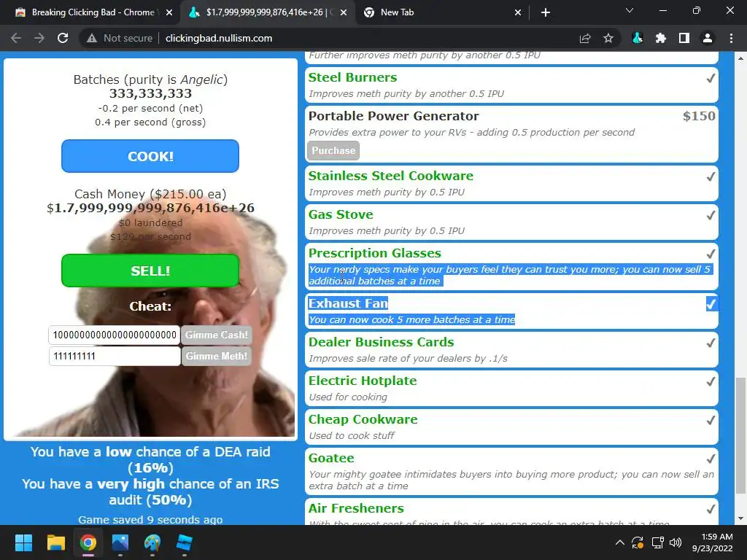The height and width of the screenshot is (560, 747).
Task: Click the DEA raid 16% chance text
Action: tap(150, 459)
